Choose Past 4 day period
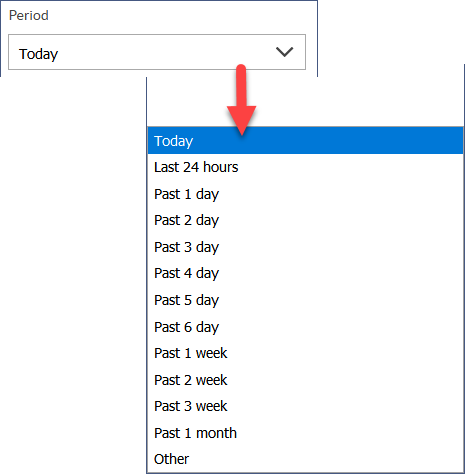Viewport: 465px width, 474px height. tap(305, 273)
